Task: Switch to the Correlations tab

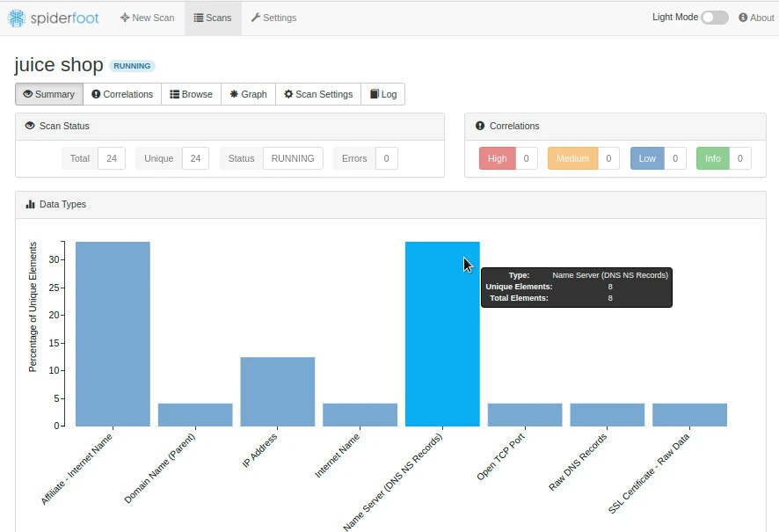Action: [x=122, y=94]
